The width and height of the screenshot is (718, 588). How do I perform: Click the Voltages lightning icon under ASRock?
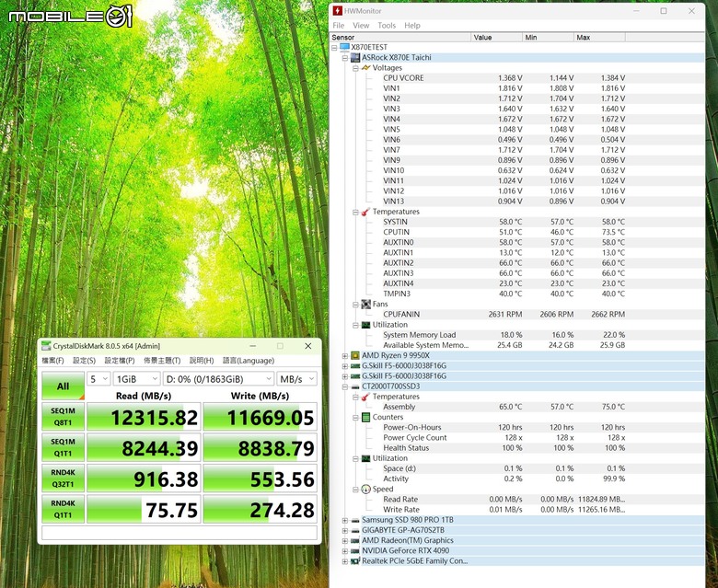(x=365, y=68)
